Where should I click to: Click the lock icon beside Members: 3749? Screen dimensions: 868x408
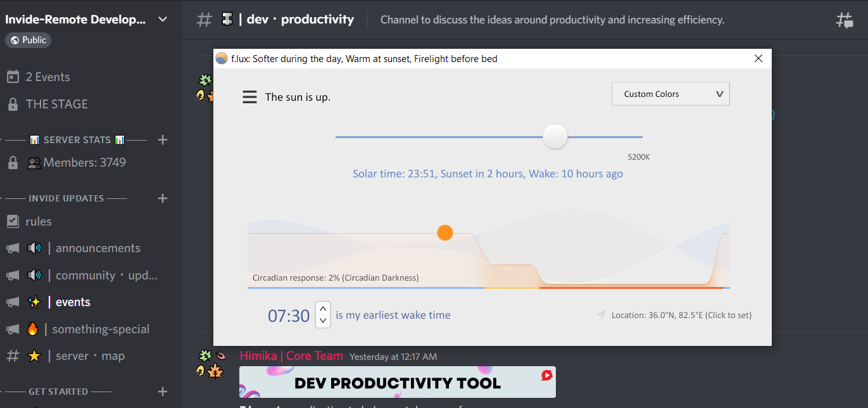click(13, 163)
